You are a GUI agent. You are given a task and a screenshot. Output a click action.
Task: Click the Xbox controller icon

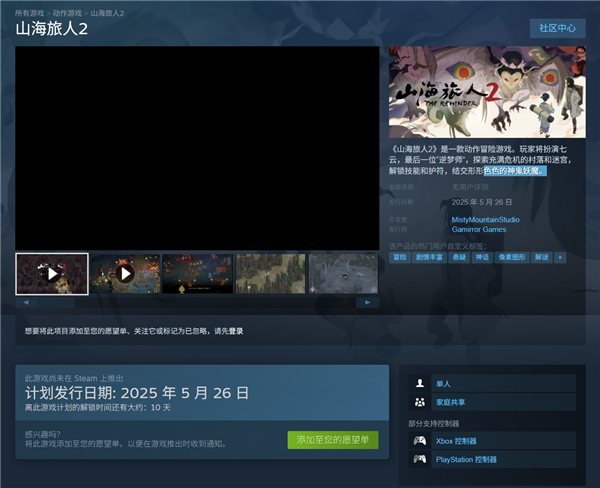coord(420,441)
